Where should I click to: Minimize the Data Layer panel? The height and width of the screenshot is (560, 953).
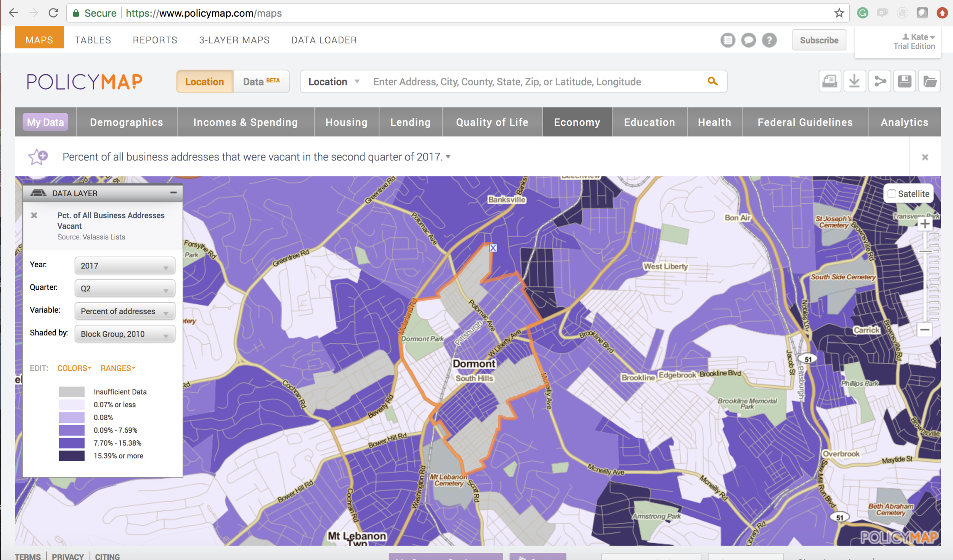173,193
